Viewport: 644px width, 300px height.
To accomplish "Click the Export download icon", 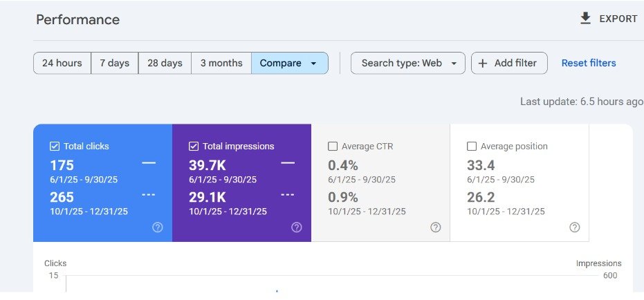I will coord(585,19).
